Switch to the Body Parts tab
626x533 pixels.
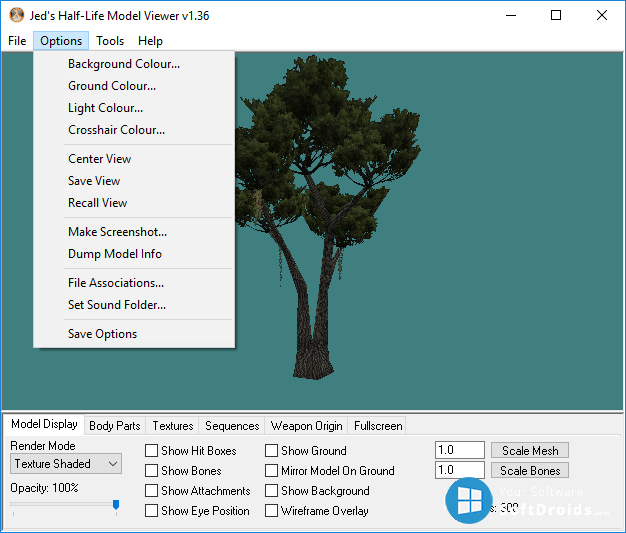(x=115, y=426)
